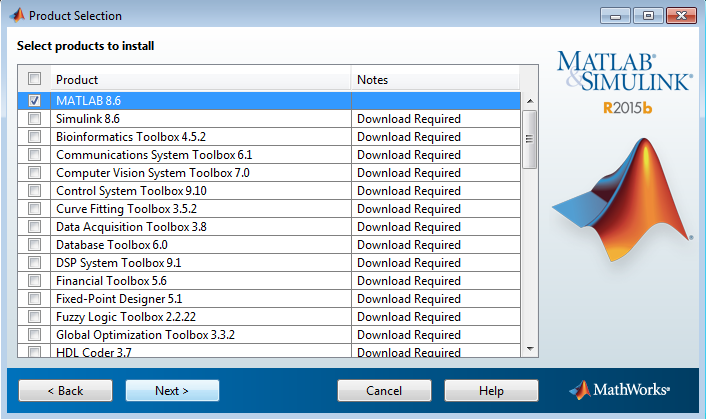Check the Bioinformatics Toolbox 4.5.2 checkbox
Viewport: 706px width, 419px height.
[x=34, y=136]
